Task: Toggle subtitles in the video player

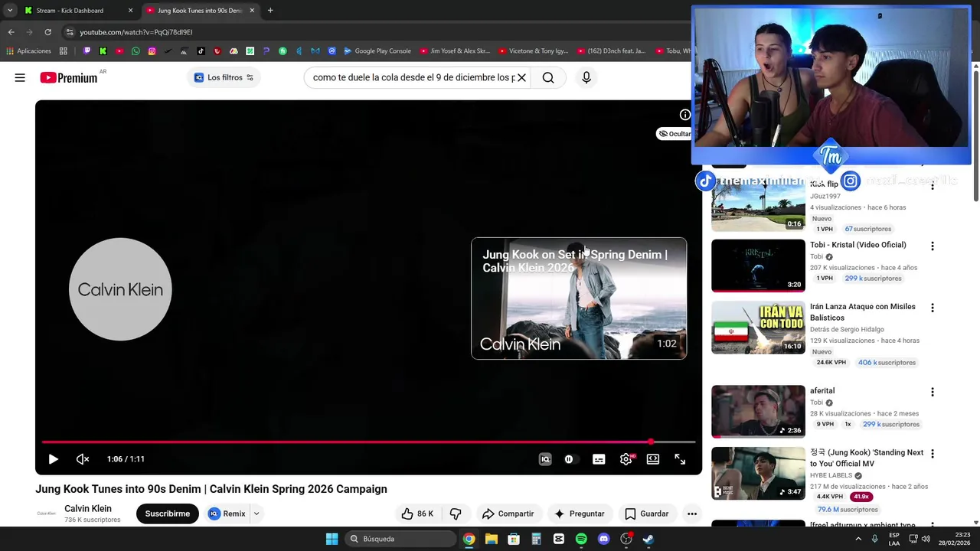Action: click(x=599, y=459)
